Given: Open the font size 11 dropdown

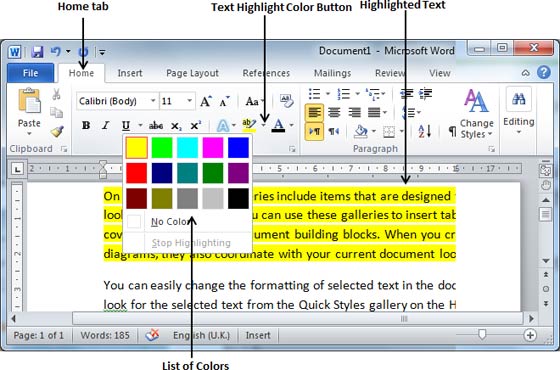Looking at the screenshot, I should [190, 101].
